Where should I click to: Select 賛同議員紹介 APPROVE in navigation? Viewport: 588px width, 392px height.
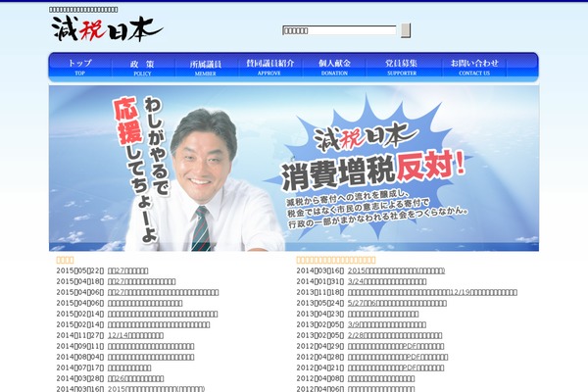[x=270, y=68]
